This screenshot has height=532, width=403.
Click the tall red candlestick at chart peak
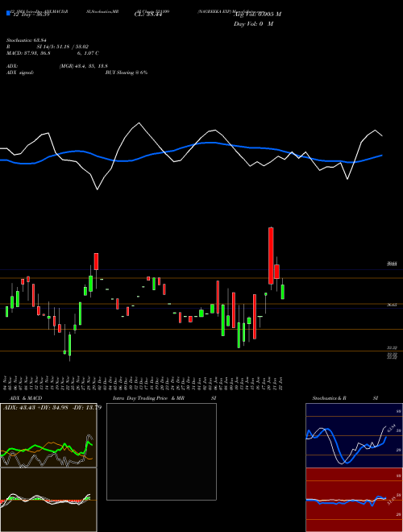(x=271, y=256)
